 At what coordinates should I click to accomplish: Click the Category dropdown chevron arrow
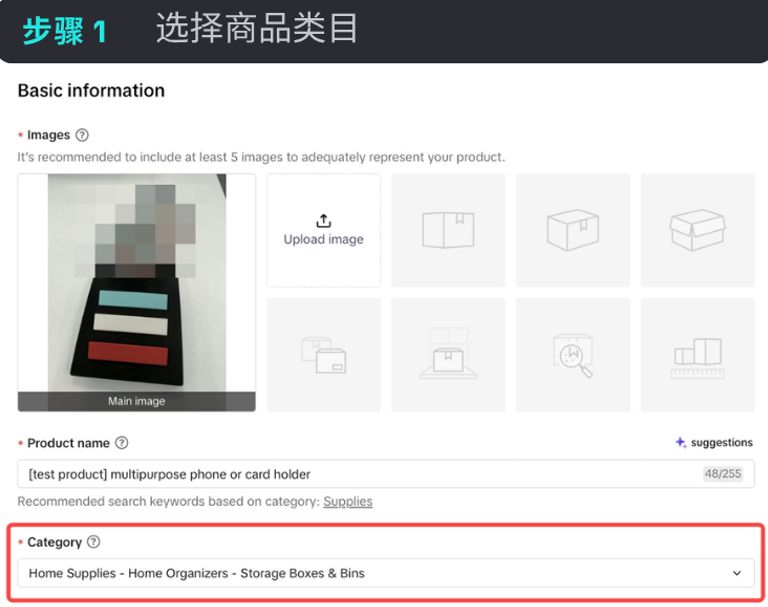point(737,573)
